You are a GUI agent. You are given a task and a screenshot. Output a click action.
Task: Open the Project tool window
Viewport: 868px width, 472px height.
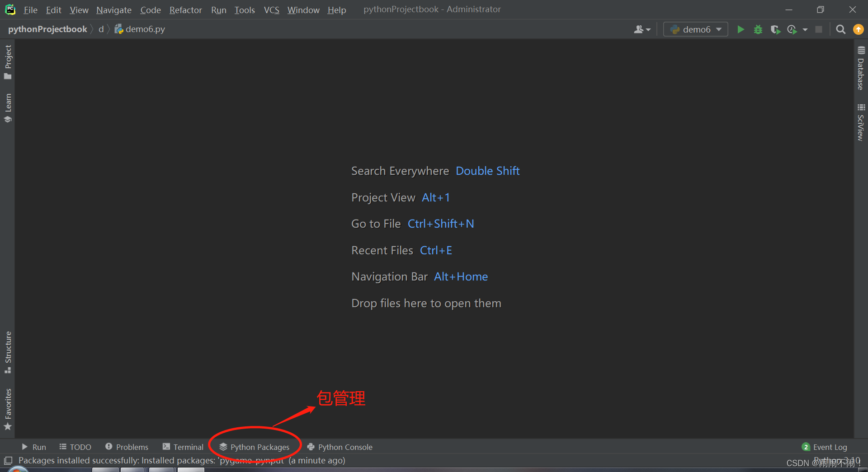coord(8,62)
